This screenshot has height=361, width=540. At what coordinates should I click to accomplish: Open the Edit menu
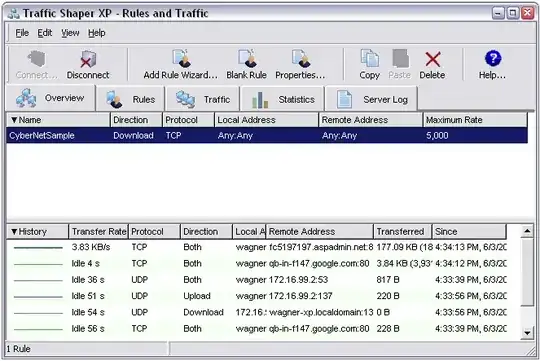45,33
